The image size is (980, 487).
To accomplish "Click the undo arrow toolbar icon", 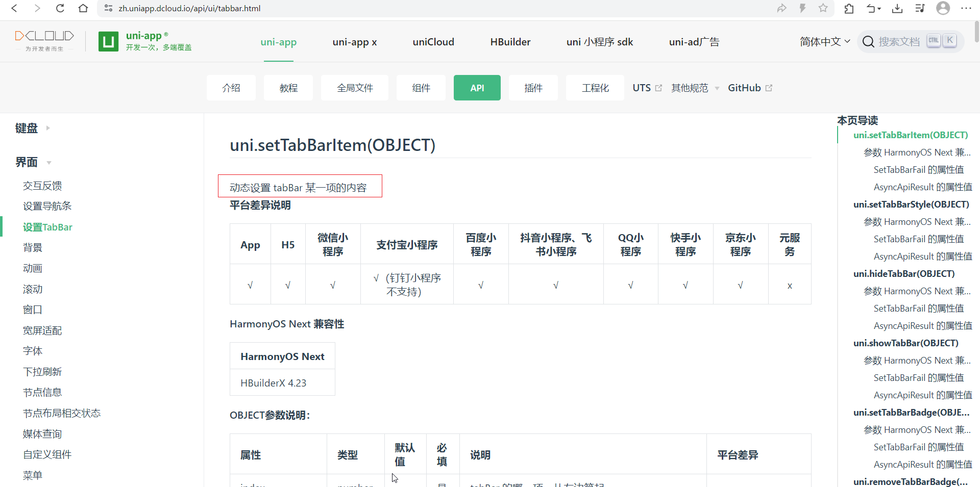I will pyautogui.click(x=871, y=8).
